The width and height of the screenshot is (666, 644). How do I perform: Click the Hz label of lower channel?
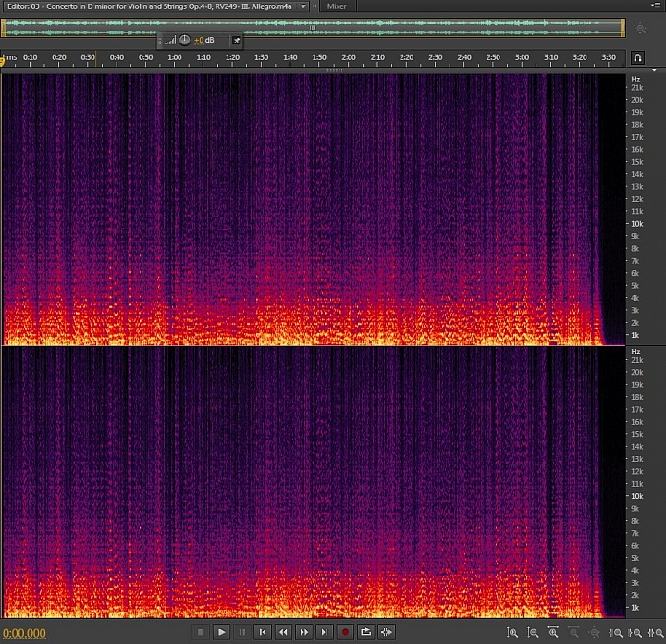tap(635, 352)
